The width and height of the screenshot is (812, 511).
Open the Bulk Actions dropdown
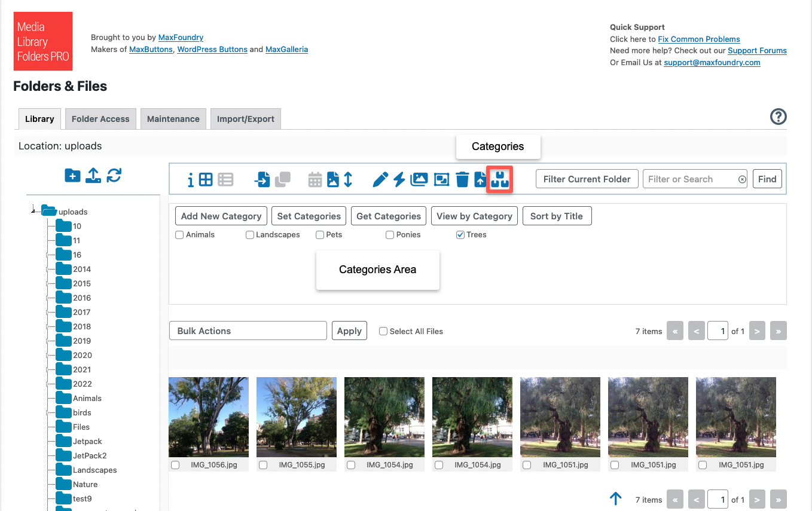(248, 330)
